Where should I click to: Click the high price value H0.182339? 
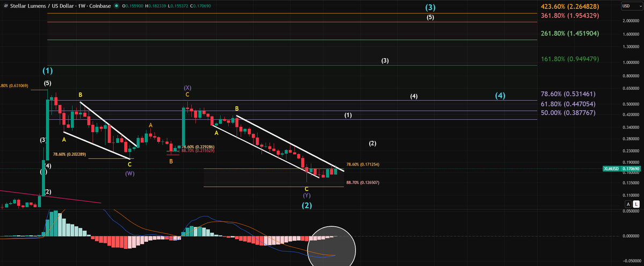[156, 6]
